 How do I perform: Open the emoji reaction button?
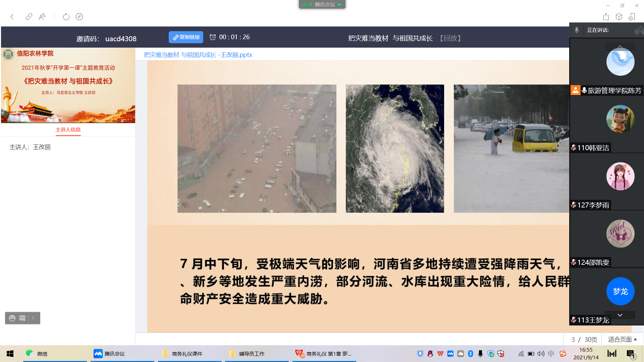coord(12,318)
